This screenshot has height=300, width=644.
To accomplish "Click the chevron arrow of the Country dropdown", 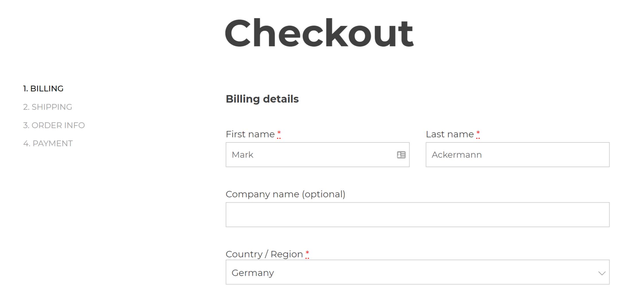I will (602, 273).
